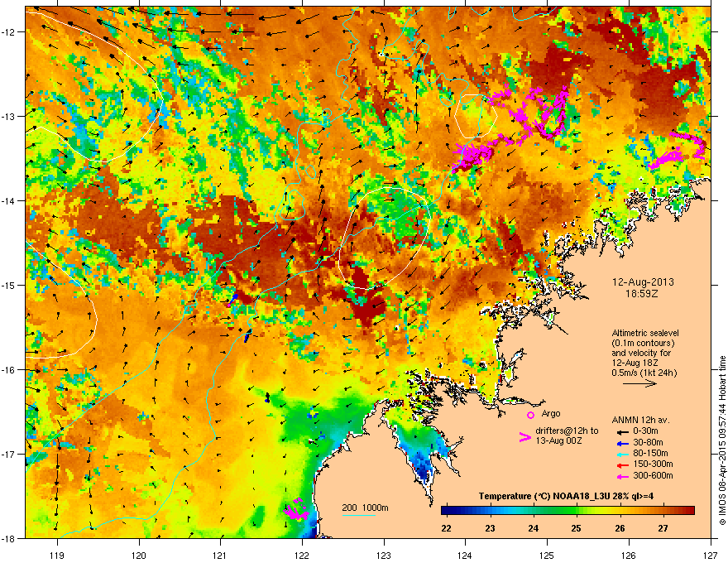Click the latitude axis label -16
This screenshot has width=728, height=563.
(x=9, y=369)
